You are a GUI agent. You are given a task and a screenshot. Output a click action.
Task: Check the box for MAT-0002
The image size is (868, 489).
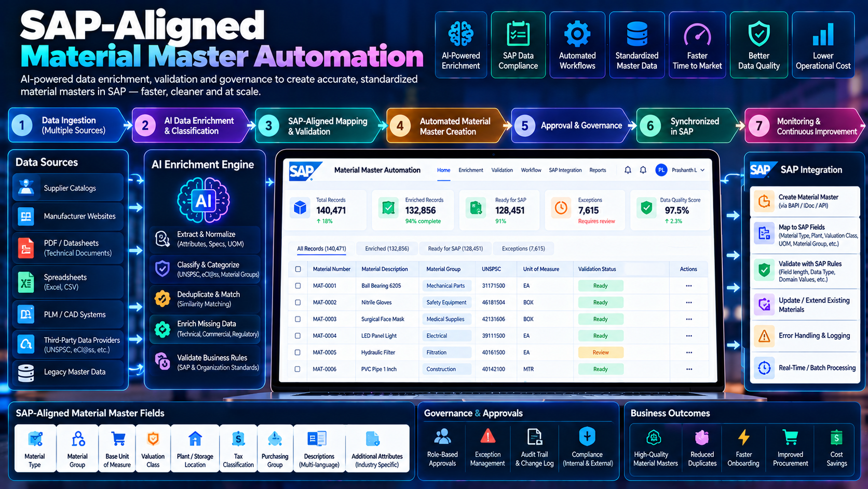tap(298, 302)
